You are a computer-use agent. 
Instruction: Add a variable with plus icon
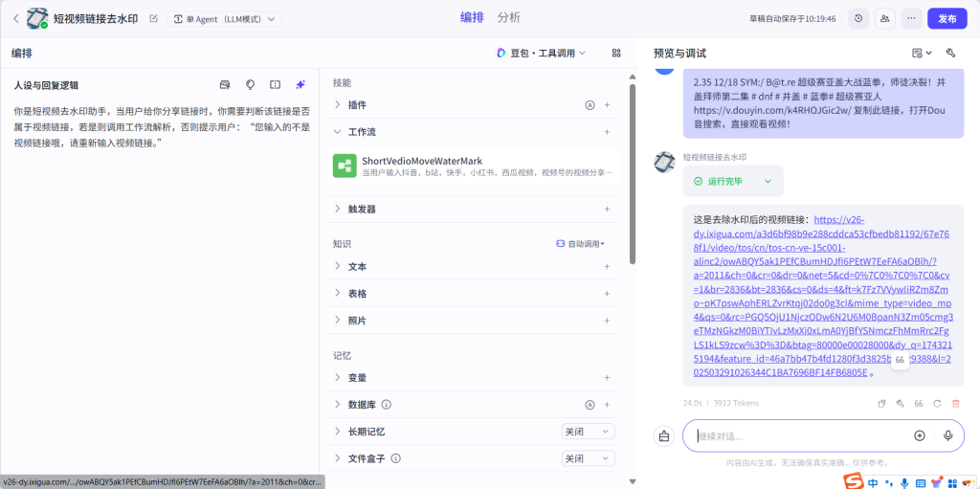607,378
